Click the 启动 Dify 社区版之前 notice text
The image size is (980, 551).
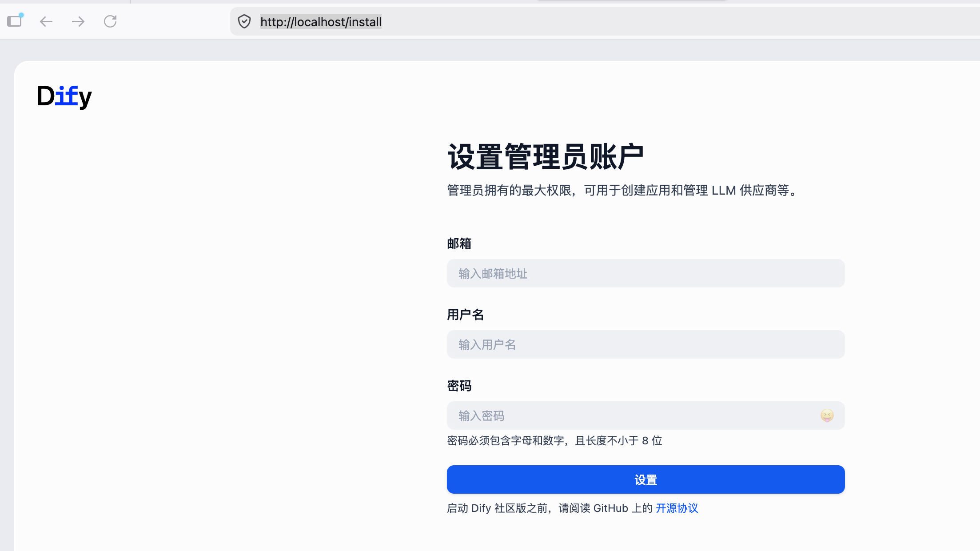550,508
